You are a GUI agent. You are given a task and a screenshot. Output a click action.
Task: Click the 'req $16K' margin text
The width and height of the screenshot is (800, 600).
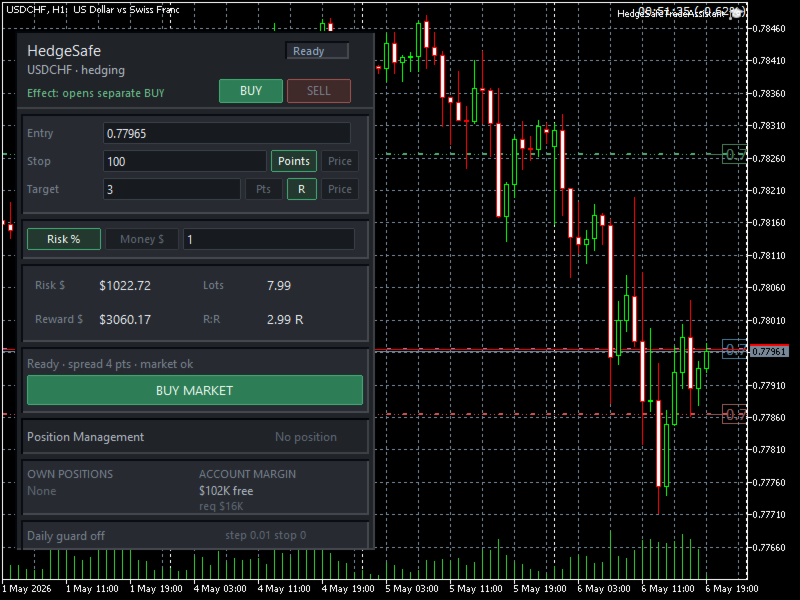pos(221,506)
